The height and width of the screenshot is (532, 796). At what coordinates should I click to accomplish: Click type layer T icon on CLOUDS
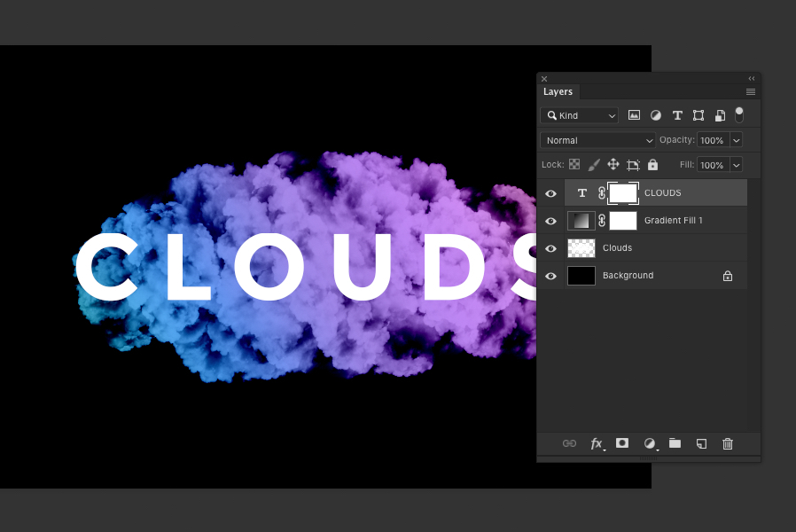(x=582, y=193)
